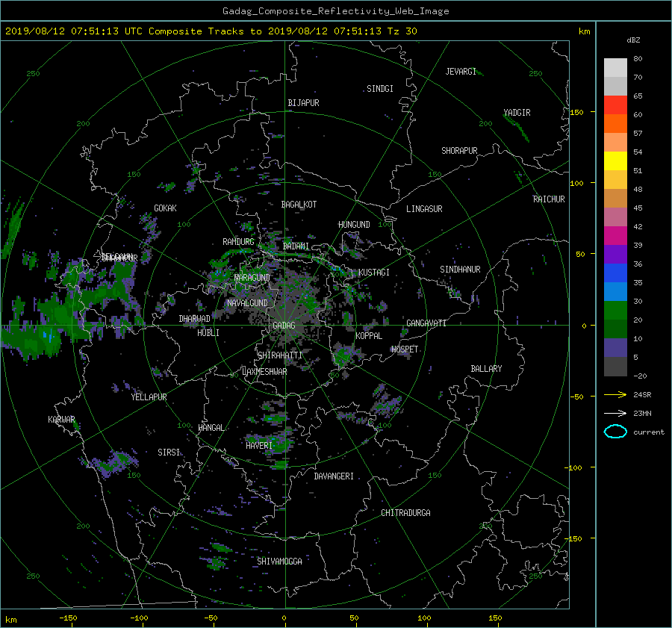This screenshot has height=628, width=672.
Task: Click the SHIRAHATTI city label
Action: click(x=280, y=355)
